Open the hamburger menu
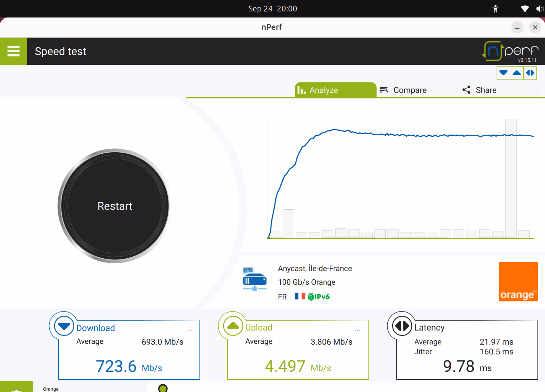Viewport: 545px width, 392px height. 13,51
